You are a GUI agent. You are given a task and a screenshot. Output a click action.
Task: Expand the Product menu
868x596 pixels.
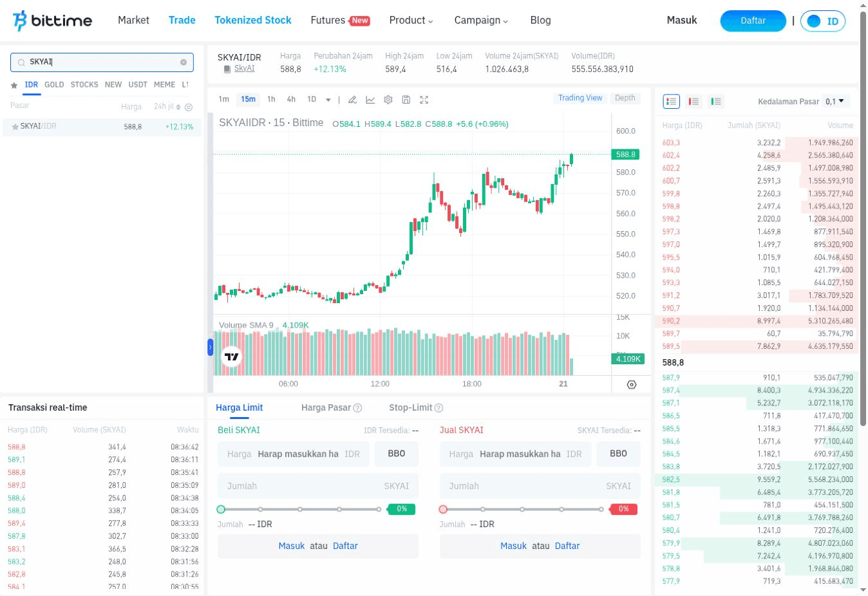[411, 21]
